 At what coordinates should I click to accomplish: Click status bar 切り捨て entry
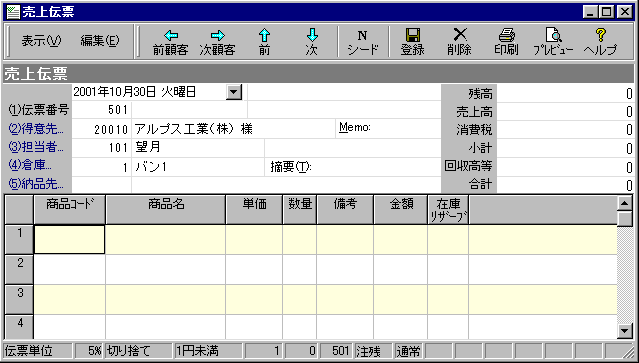click(139, 351)
